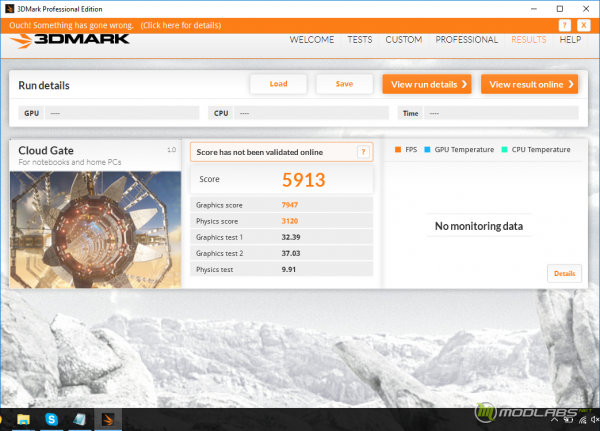Click Graphics score value 7947
Screen dimensions: 600x431
click(x=290, y=205)
